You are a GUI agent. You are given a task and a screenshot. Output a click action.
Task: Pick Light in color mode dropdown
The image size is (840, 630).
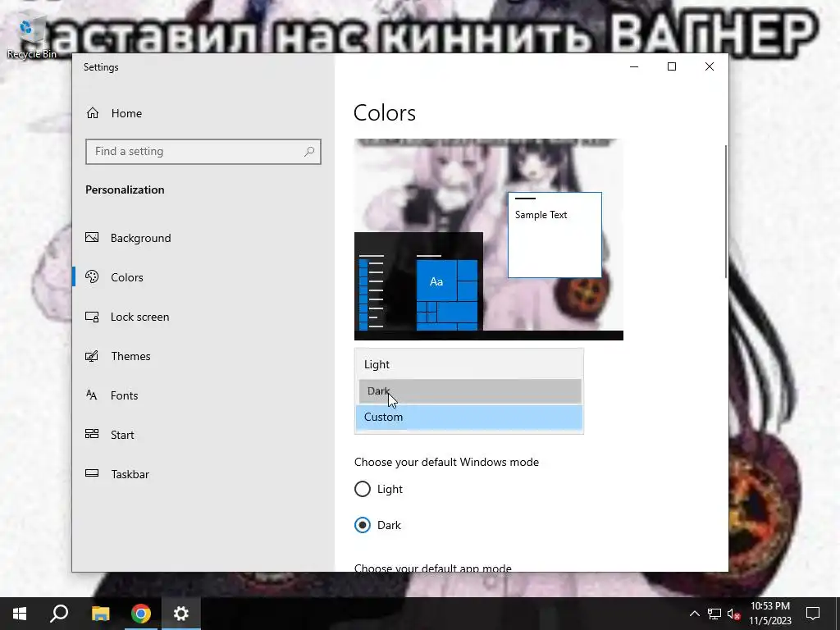468,364
